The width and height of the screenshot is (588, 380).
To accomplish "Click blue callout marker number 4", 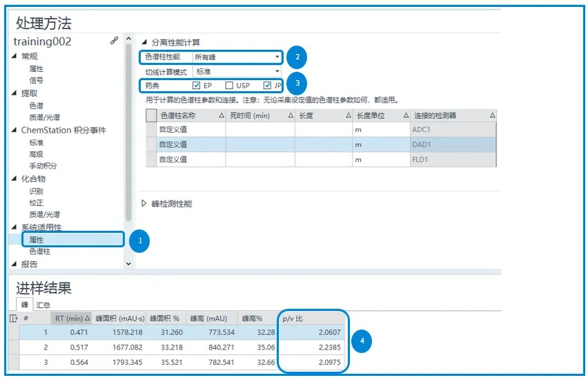I will point(362,341).
